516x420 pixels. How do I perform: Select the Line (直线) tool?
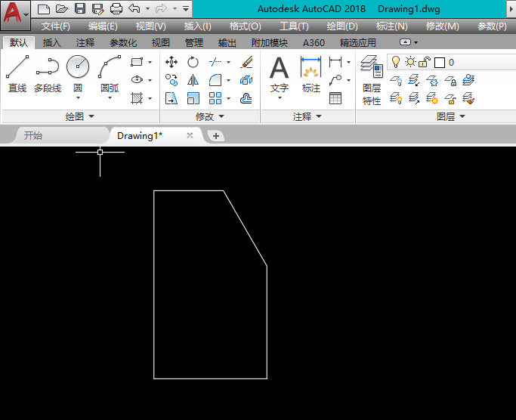[x=17, y=74]
